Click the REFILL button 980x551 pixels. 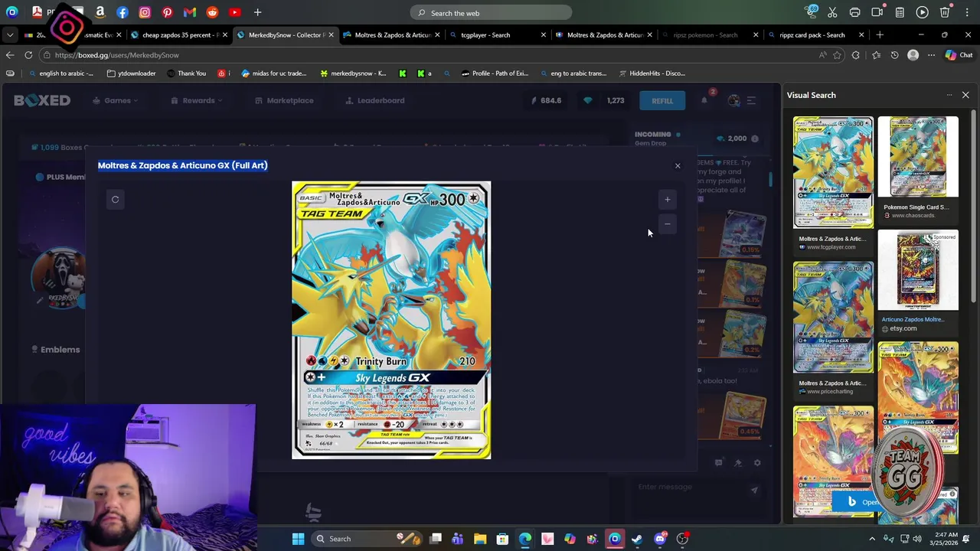[x=662, y=100]
